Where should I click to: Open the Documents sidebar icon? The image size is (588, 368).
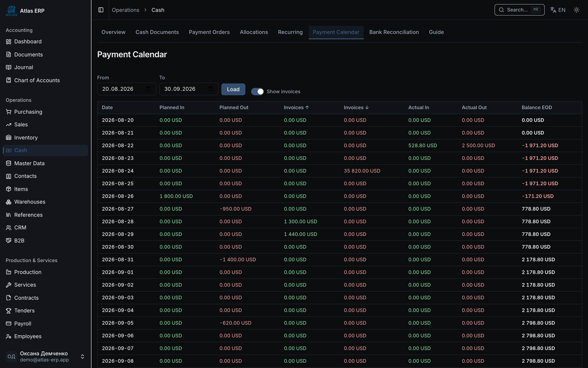pyautogui.click(x=9, y=55)
